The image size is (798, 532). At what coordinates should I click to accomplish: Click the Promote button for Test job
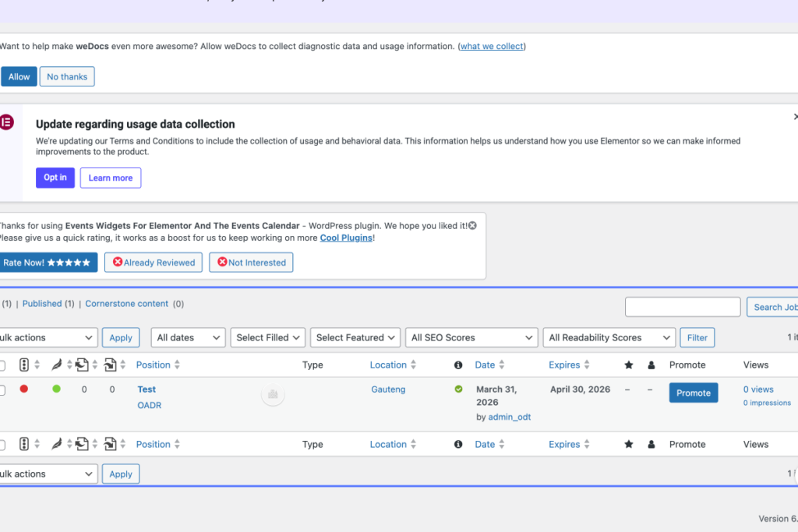tap(694, 393)
